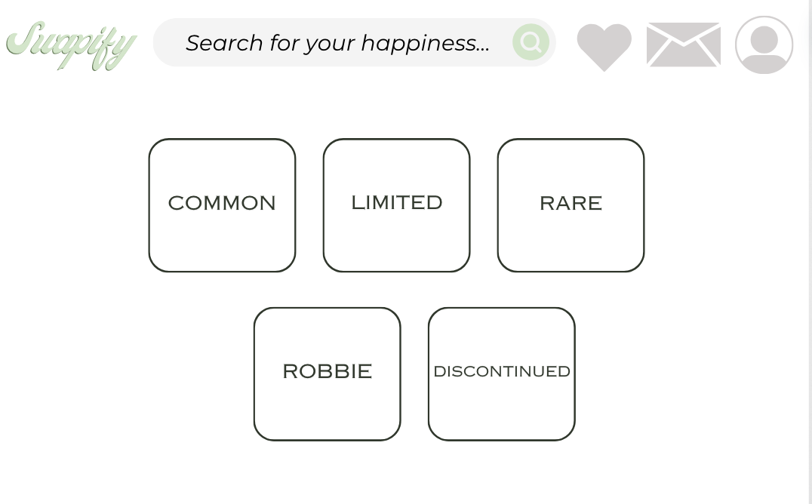Open the DISCONTINUED category card

point(502,374)
